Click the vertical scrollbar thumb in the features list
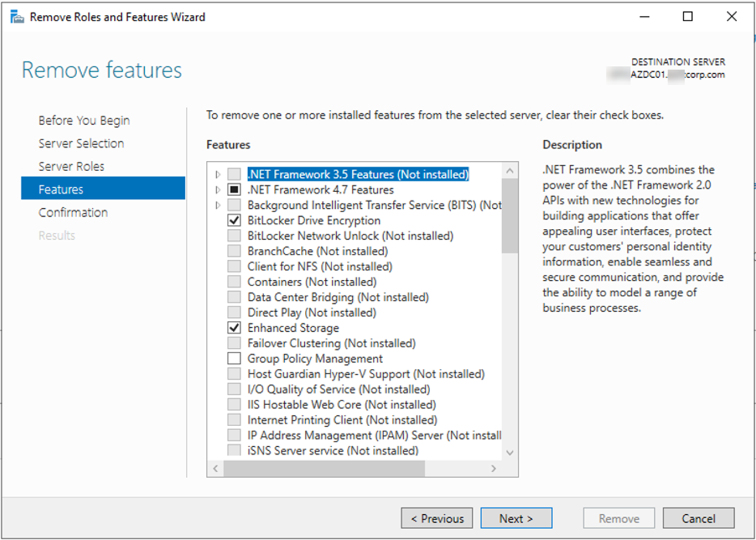 [x=510, y=215]
